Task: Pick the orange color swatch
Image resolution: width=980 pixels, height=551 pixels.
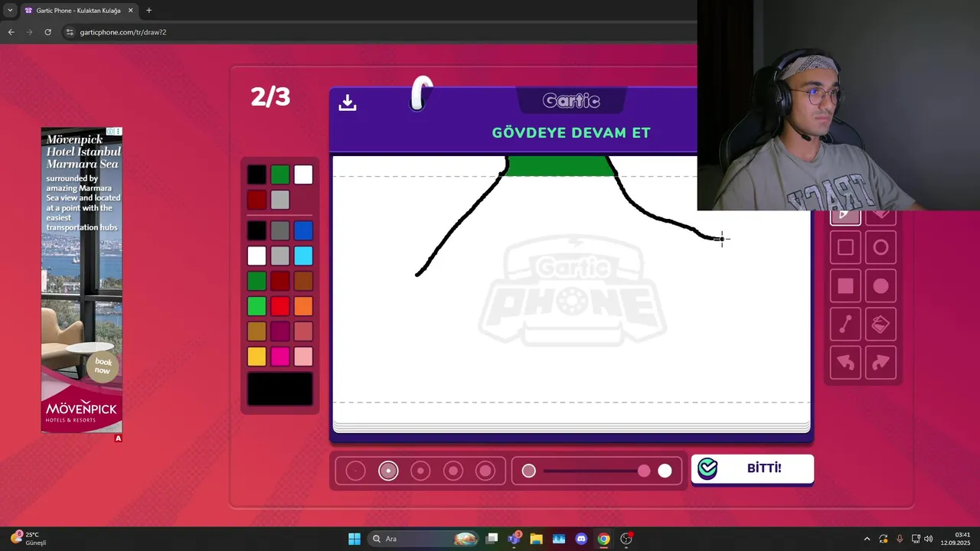Action: pyautogui.click(x=303, y=306)
